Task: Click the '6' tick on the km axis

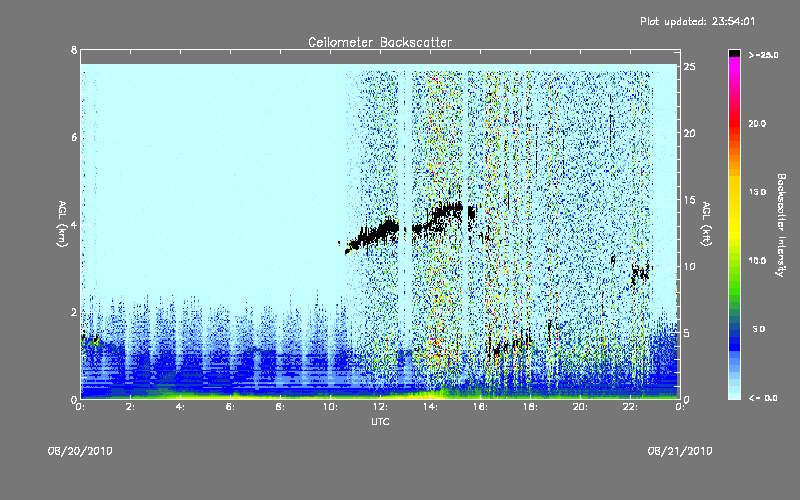Action: 74,137
